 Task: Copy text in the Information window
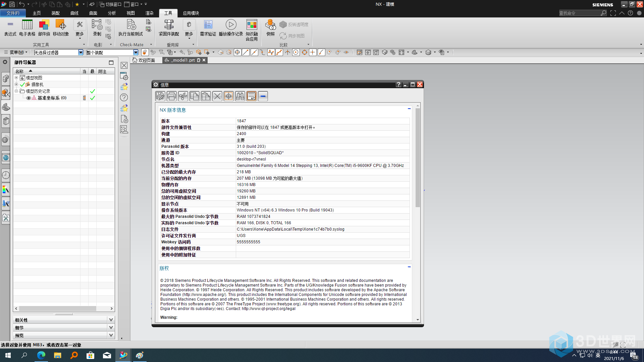pos(194,96)
